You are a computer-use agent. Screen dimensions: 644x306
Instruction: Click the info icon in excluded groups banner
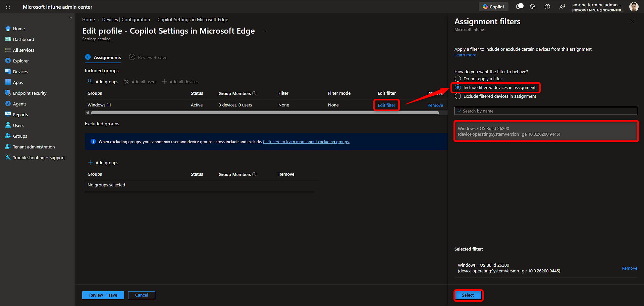pos(93,141)
